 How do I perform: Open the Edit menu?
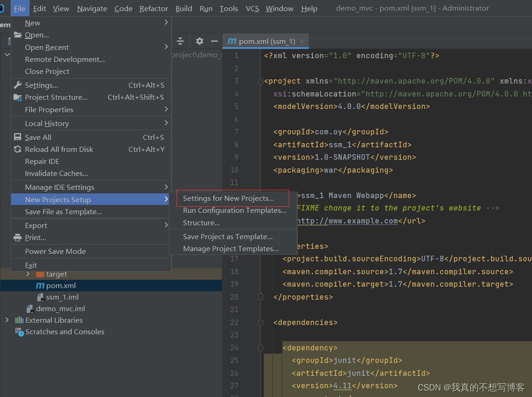pyautogui.click(x=39, y=8)
